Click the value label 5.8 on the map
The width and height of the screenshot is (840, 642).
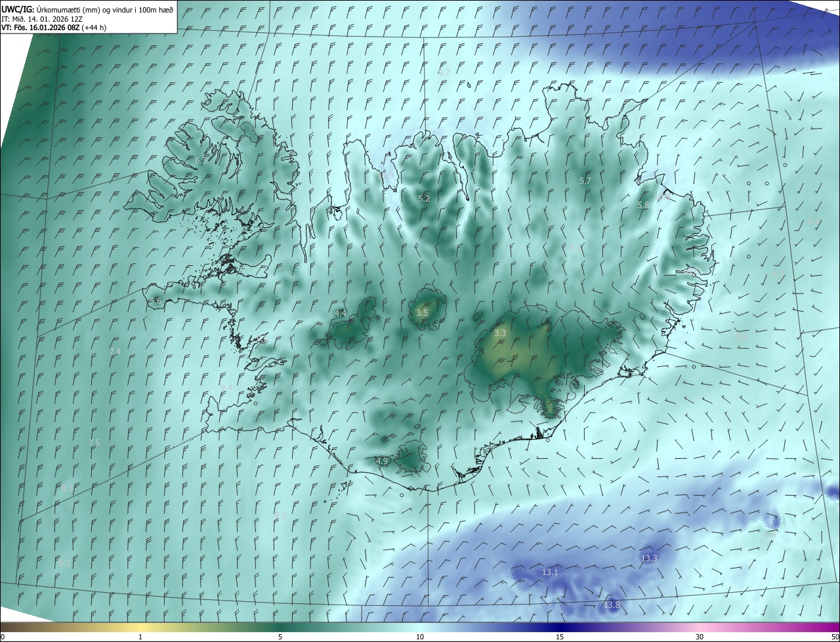643,205
